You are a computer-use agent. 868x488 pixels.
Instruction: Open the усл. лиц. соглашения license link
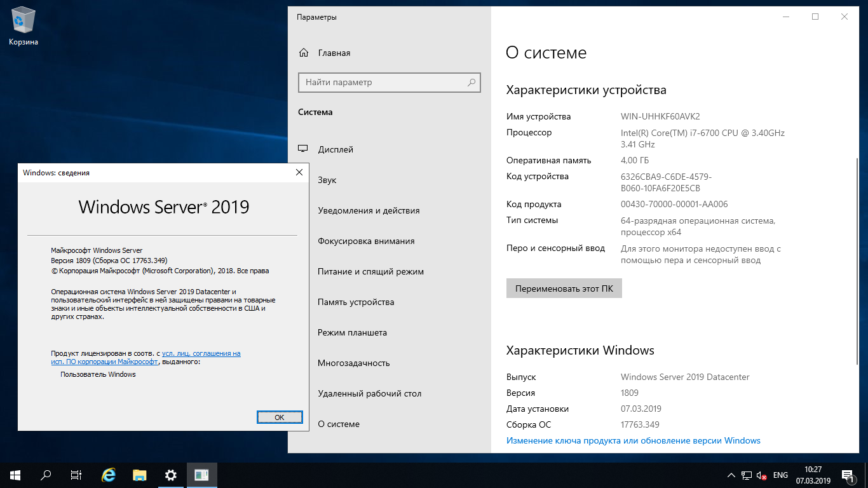[201, 353]
